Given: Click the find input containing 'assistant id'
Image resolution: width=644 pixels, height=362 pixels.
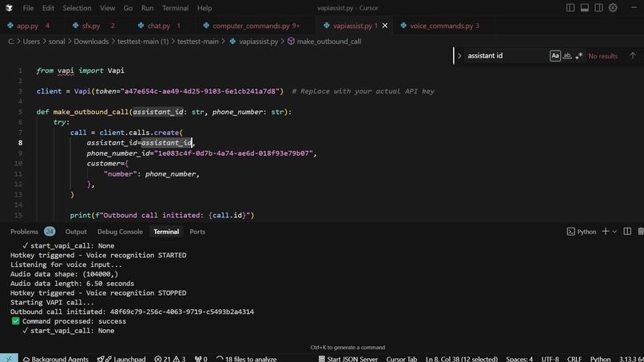Looking at the screenshot, I should click(x=506, y=55).
